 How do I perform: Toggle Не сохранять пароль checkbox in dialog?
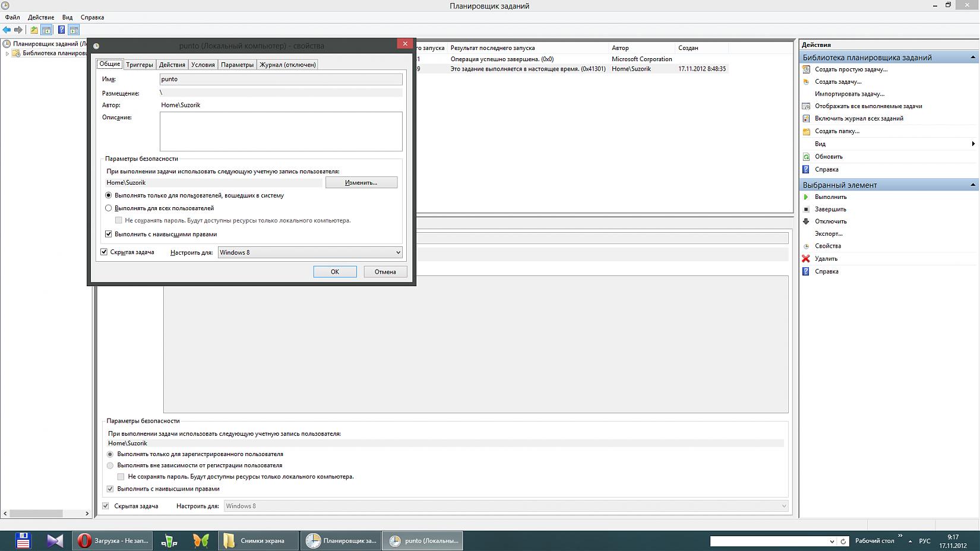tap(119, 220)
